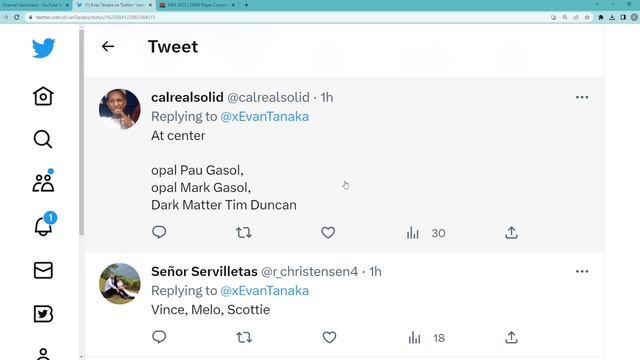The width and height of the screenshot is (640, 360).
Task: Open calrealsolid's profile avatar
Action: point(120,109)
